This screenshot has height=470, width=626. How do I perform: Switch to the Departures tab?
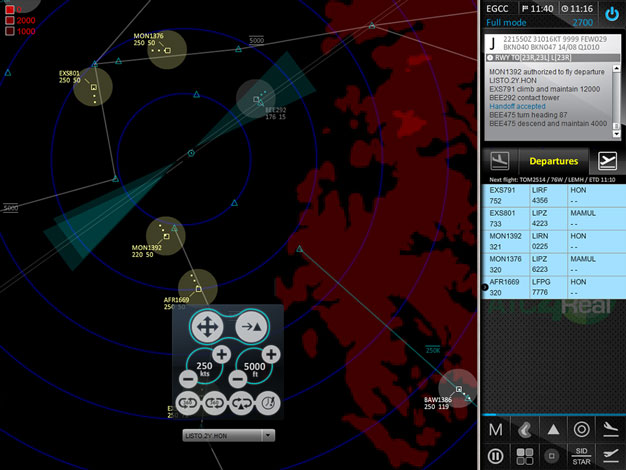click(553, 161)
